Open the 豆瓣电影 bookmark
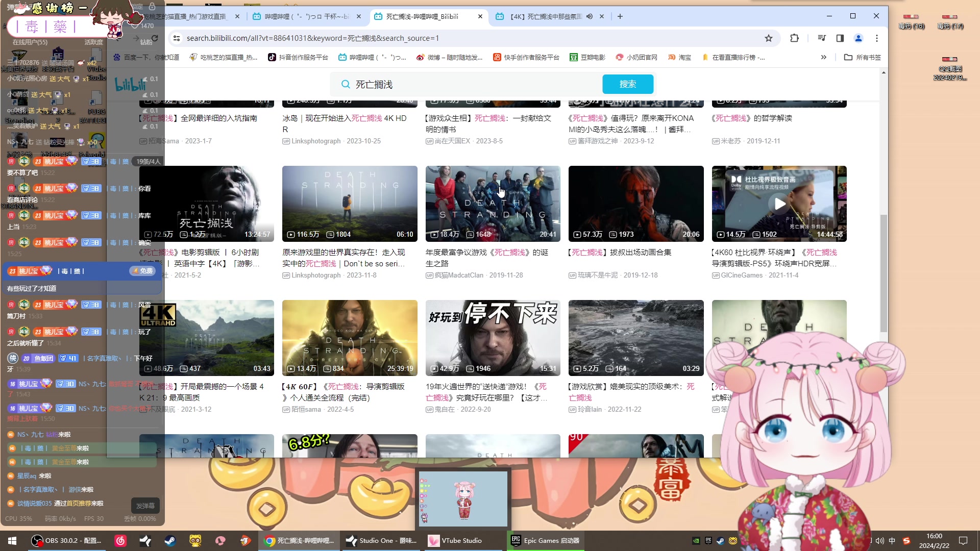The height and width of the screenshot is (551, 980). point(587,57)
